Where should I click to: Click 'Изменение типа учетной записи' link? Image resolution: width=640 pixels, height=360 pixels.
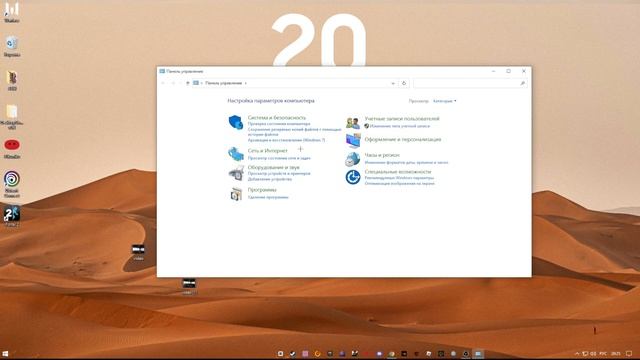point(400,126)
